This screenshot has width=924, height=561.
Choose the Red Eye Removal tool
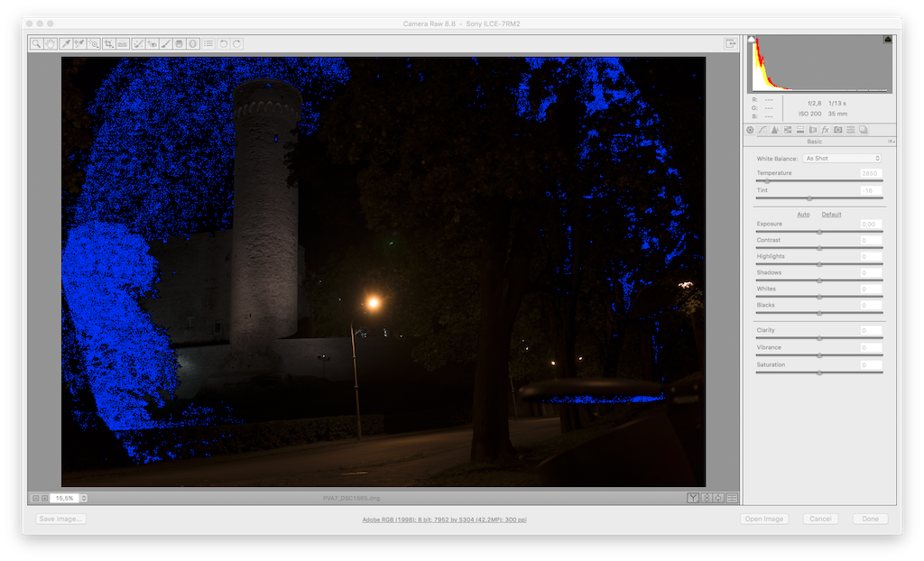[x=152, y=43]
